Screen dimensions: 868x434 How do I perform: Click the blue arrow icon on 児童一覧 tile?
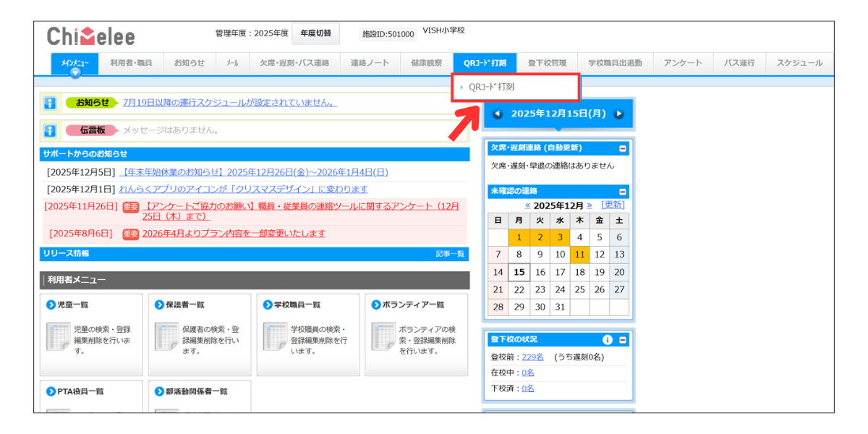[x=51, y=303]
